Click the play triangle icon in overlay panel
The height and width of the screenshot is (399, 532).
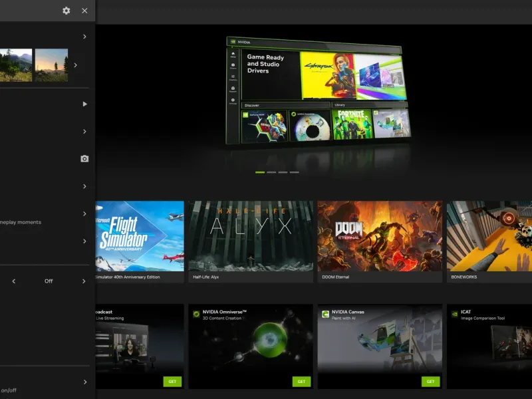(85, 104)
